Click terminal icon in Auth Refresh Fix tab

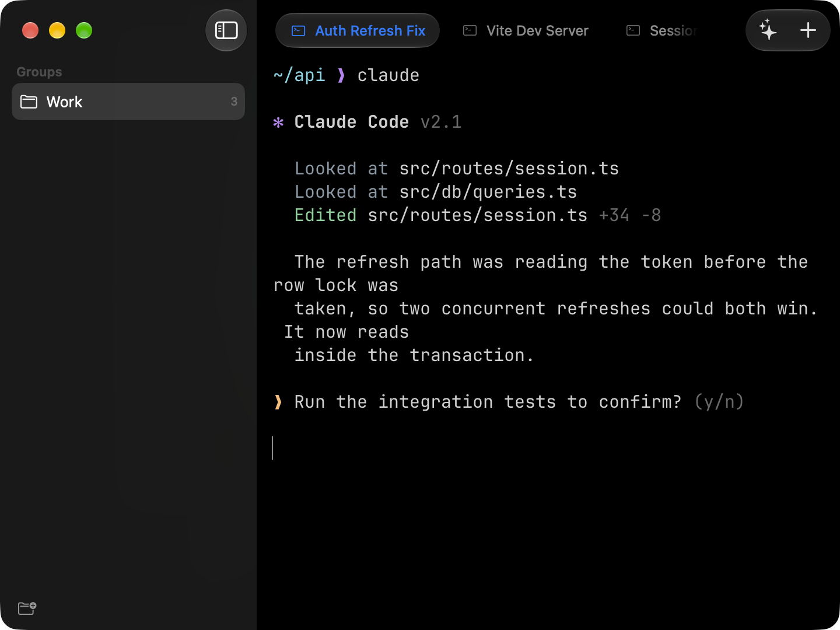[298, 31]
